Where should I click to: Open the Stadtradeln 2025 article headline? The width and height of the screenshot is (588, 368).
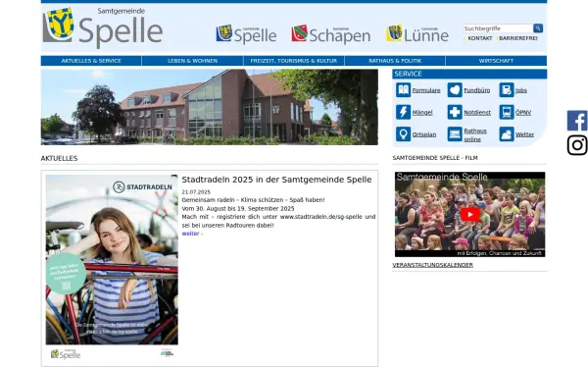tap(276, 180)
